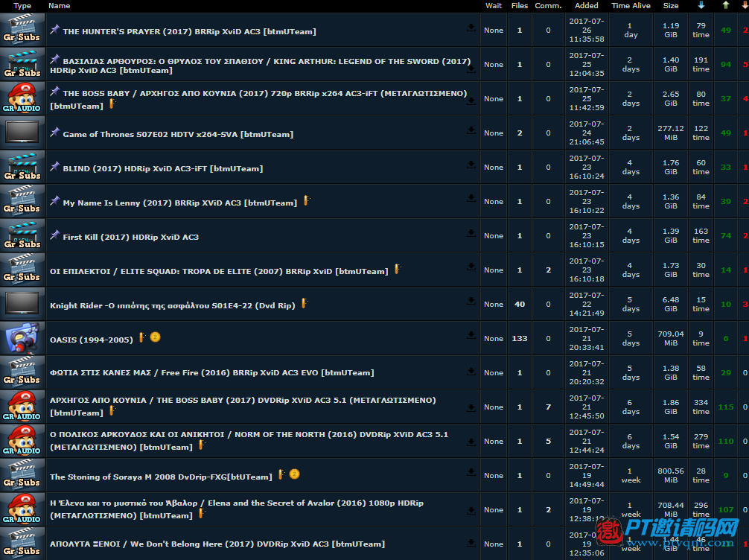Open the Gr Subs icon for Free Fire (2016)

pyautogui.click(x=22, y=372)
